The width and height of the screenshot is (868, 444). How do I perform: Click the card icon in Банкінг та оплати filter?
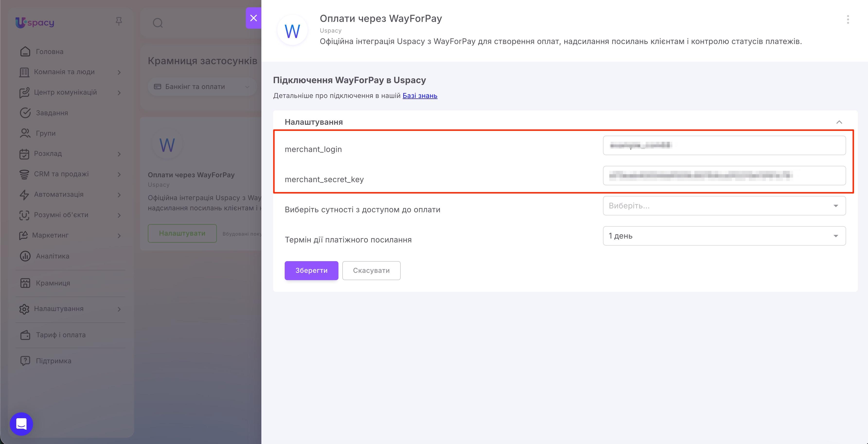click(x=157, y=87)
